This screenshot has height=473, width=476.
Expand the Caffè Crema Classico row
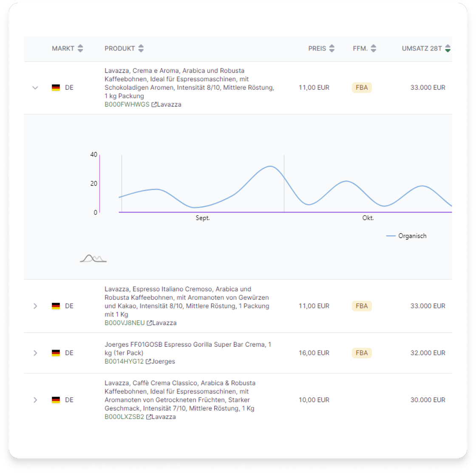coord(35,400)
